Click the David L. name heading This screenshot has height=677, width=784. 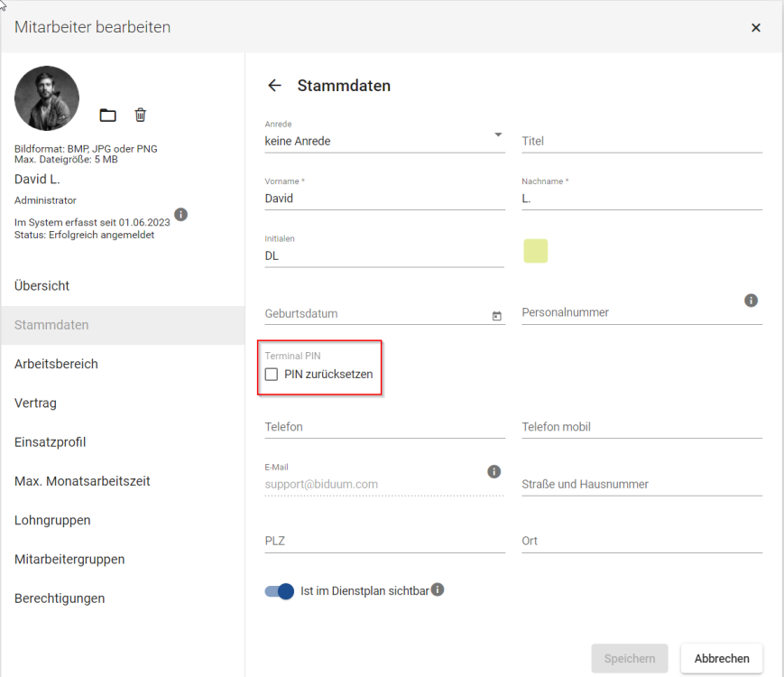pyautogui.click(x=38, y=179)
